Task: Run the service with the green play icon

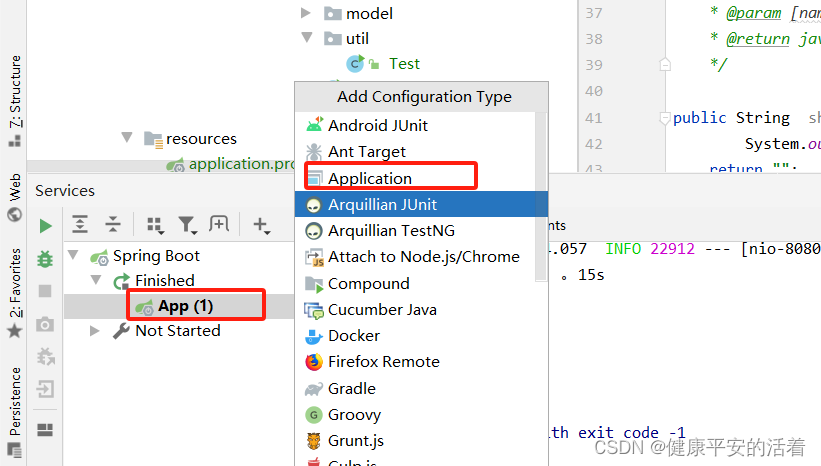Action: click(x=46, y=226)
